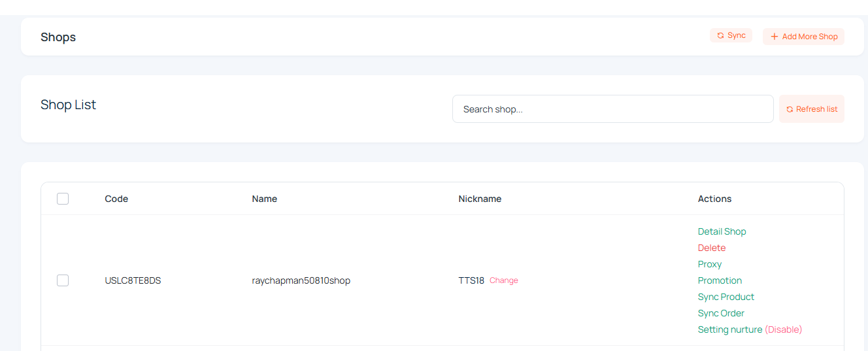Image resolution: width=868 pixels, height=351 pixels.
Task: Click the red Delete action link
Action: tap(711, 248)
